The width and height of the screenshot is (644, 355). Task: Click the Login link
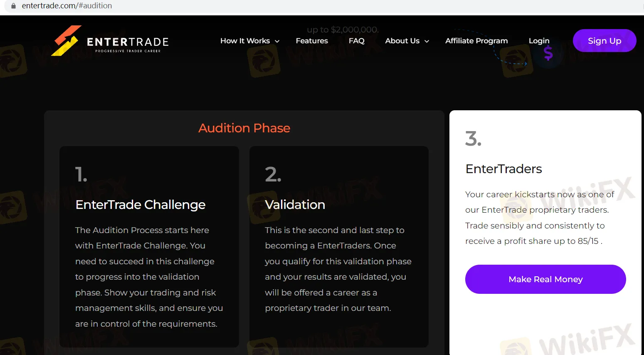539,40
